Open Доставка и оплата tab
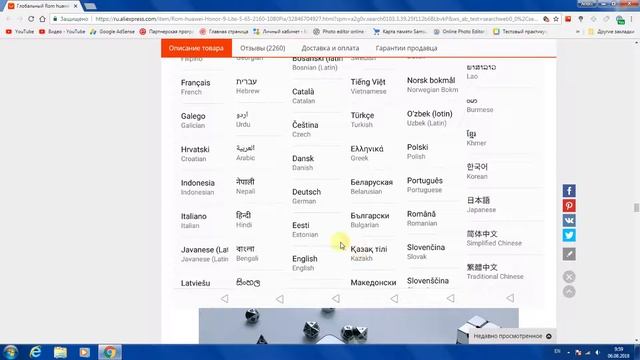Viewport: 640px width, 360px height. point(330,48)
